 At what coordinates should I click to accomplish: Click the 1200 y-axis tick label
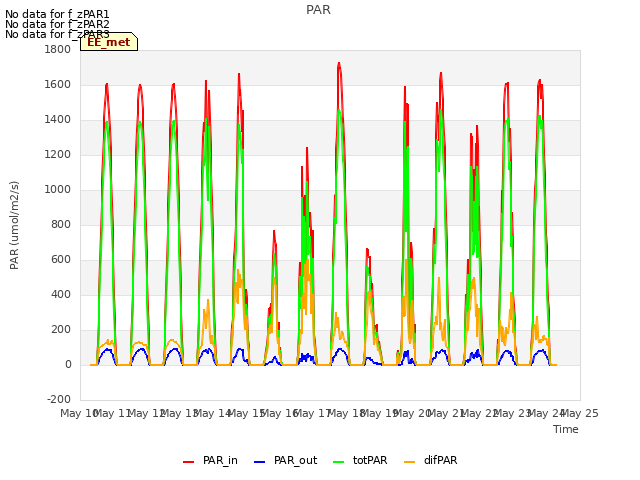click(x=58, y=155)
